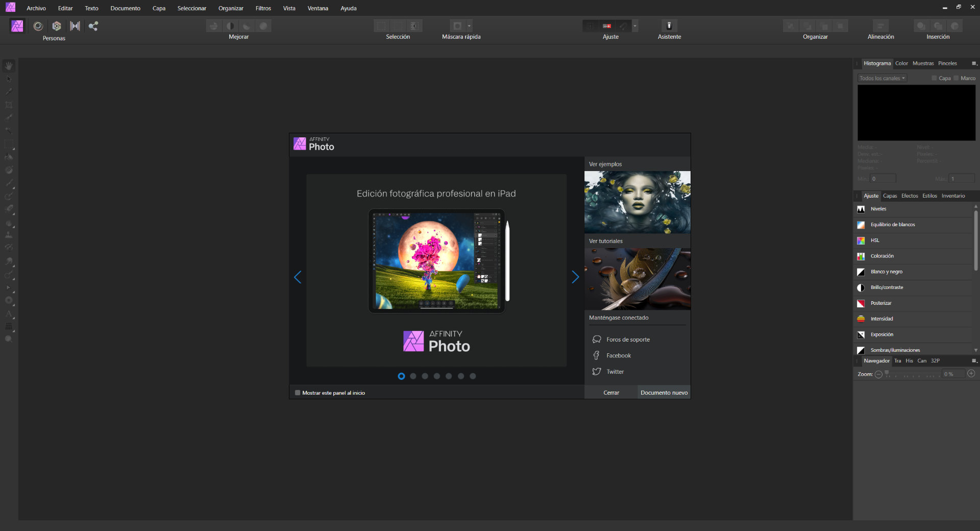This screenshot has width=980, height=531.
Task: Click the Histograma Mín input field
Action: pyautogui.click(x=883, y=179)
